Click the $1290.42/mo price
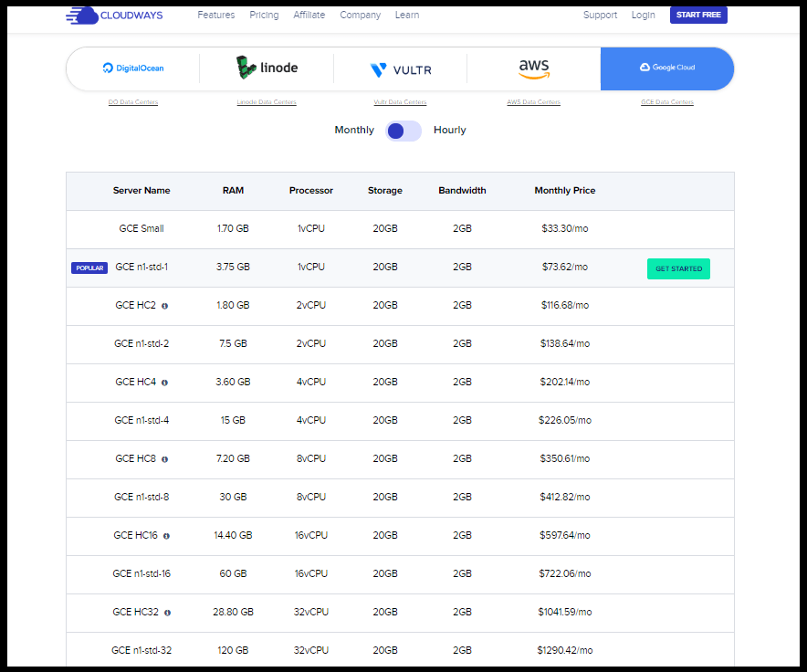This screenshot has height=672, width=807. coord(564,650)
